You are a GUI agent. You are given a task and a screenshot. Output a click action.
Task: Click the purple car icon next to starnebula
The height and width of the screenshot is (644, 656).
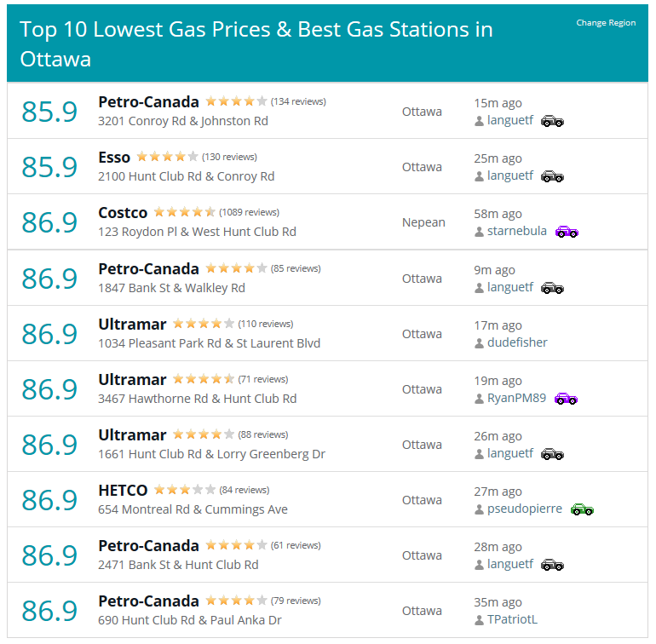pyautogui.click(x=567, y=232)
